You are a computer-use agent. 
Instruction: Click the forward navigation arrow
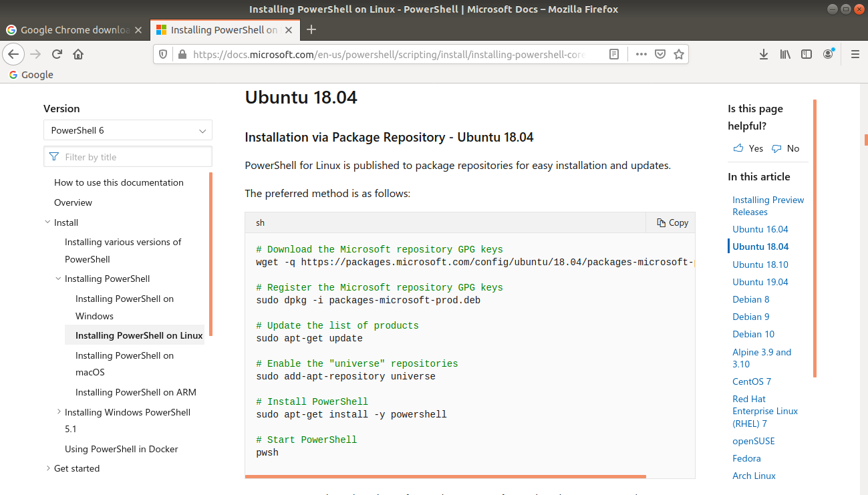click(x=35, y=54)
